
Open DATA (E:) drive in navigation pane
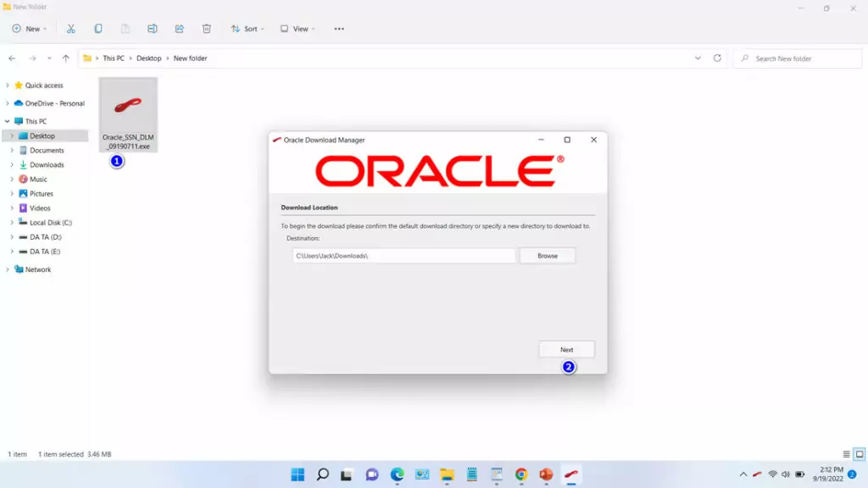click(46, 251)
